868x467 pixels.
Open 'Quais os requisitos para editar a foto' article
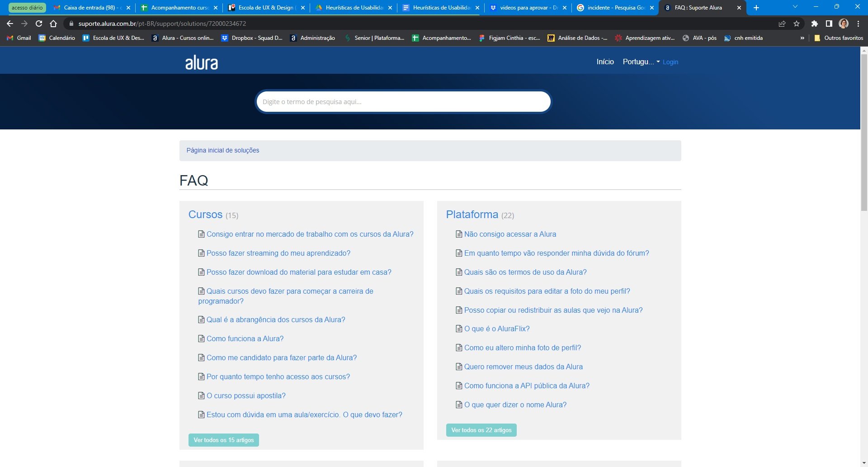click(547, 291)
